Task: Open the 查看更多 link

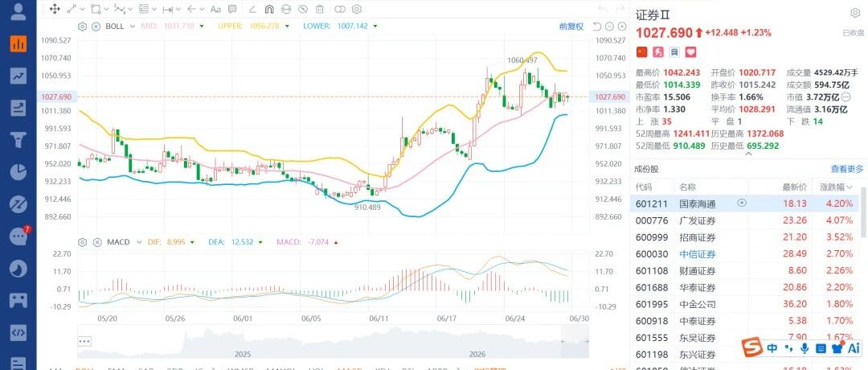Action: pyautogui.click(x=846, y=169)
